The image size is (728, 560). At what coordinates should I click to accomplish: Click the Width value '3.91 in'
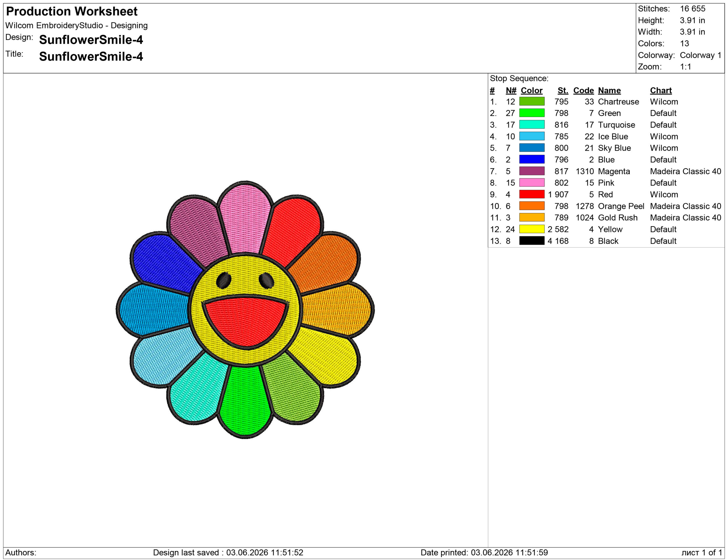click(x=692, y=32)
